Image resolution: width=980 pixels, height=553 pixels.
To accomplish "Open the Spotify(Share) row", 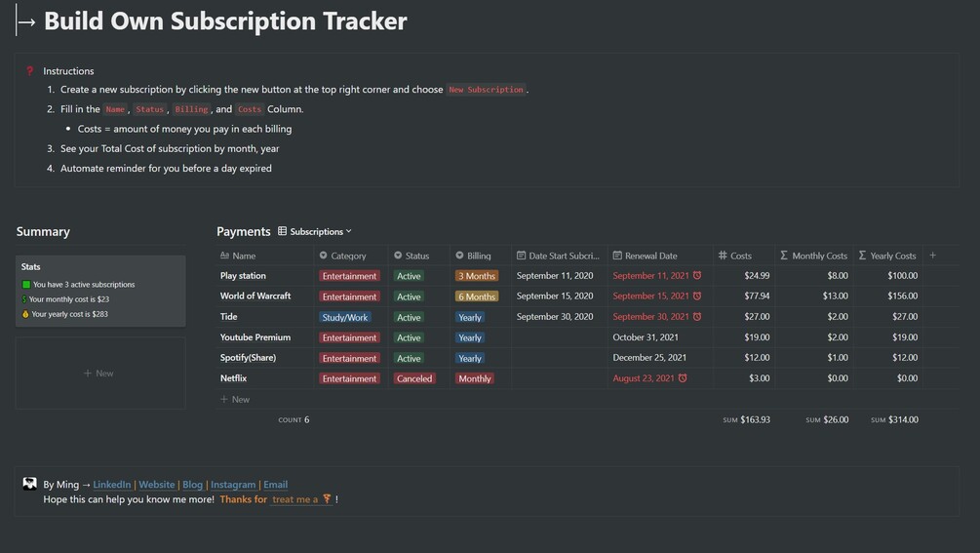I will (248, 358).
